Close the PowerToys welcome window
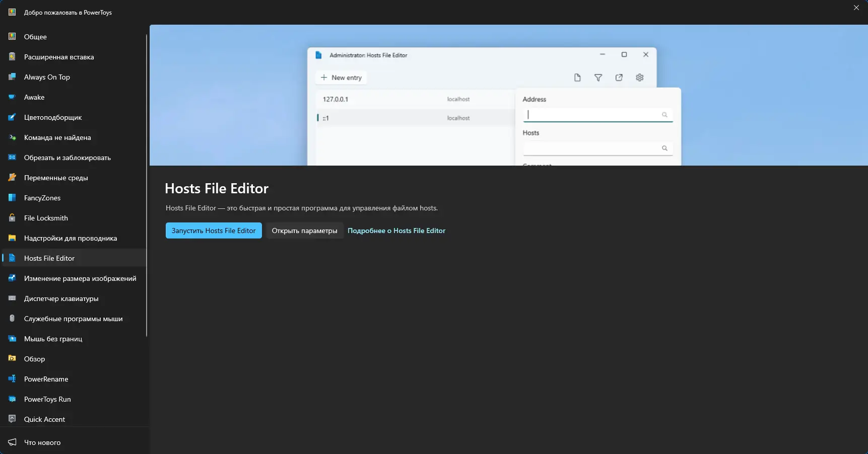The width and height of the screenshot is (868, 454). point(856,8)
